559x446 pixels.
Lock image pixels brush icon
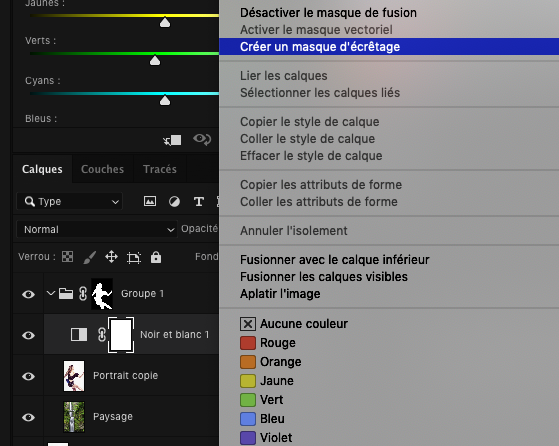click(89, 257)
